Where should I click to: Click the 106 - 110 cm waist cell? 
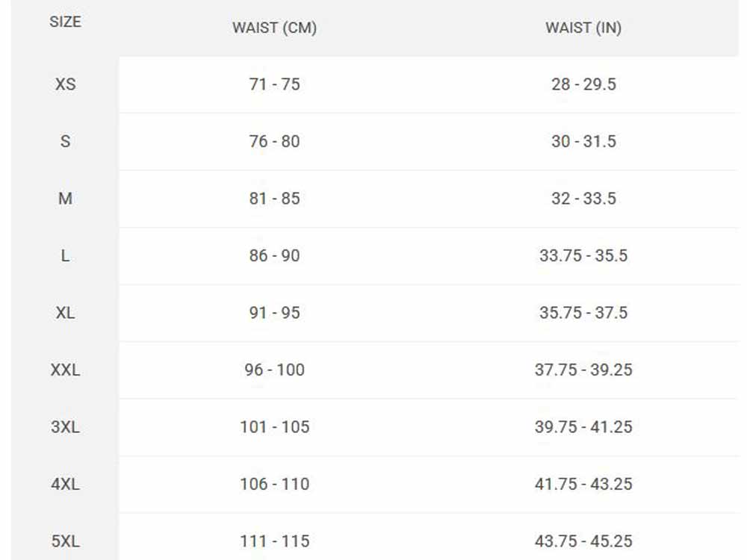click(274, 484)
